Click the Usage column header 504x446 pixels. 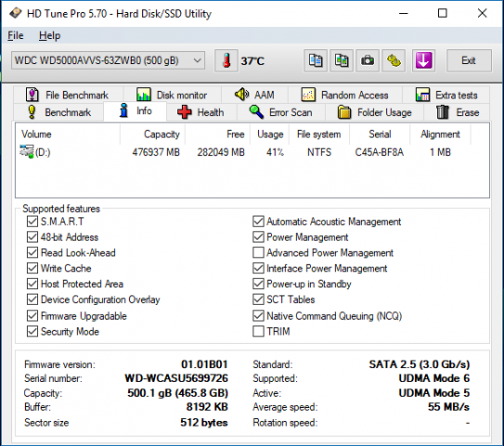coord(269,134)
